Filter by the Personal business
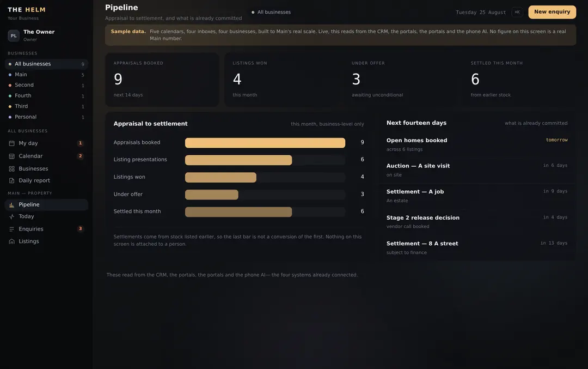The width and height of the screenshot is (588, 369). [46, 117]
